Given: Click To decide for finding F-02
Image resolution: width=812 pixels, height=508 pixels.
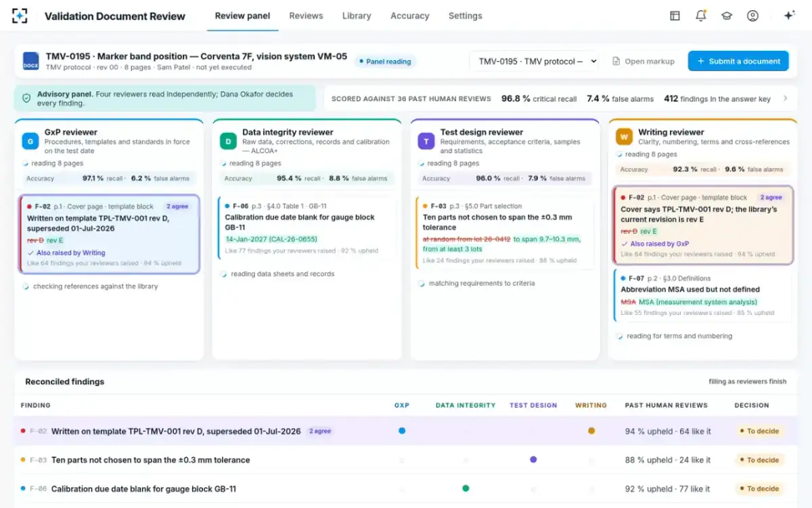Looking at the screenshot, I should pyautogui.click(x=759, y=431).
